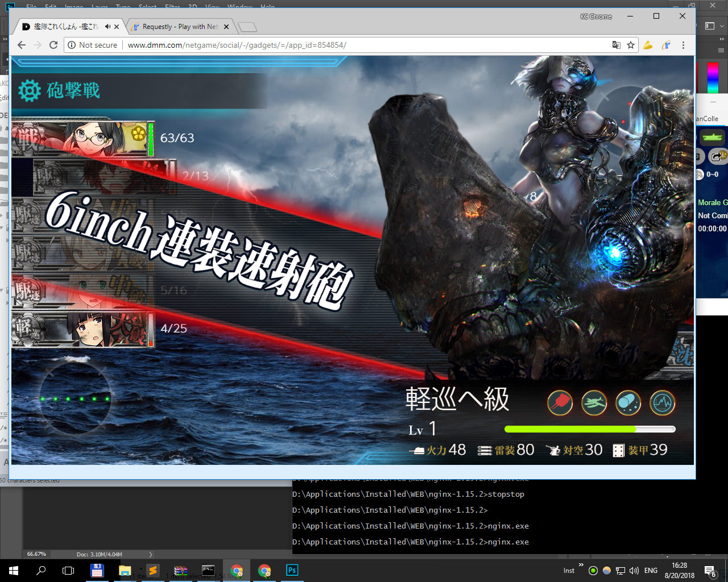Select the light cruiser card with 4/25 HP
Image resolution: width=728 pixels, height=582 pixels.
pos(83,329)
